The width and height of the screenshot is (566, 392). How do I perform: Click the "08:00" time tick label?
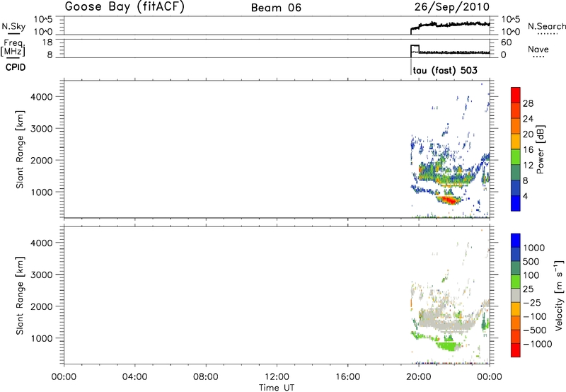coord(206,377)
